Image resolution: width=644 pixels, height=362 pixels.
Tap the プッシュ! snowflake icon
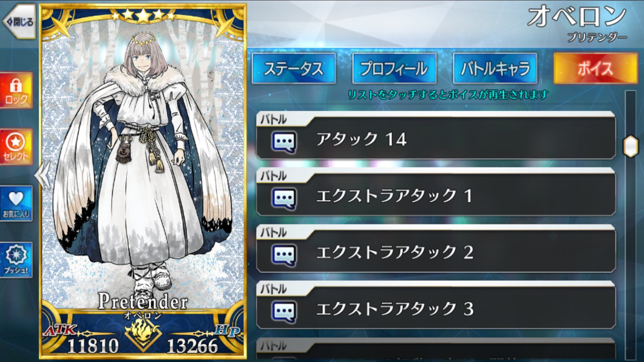pyautogui.click(x=16, y=260)
